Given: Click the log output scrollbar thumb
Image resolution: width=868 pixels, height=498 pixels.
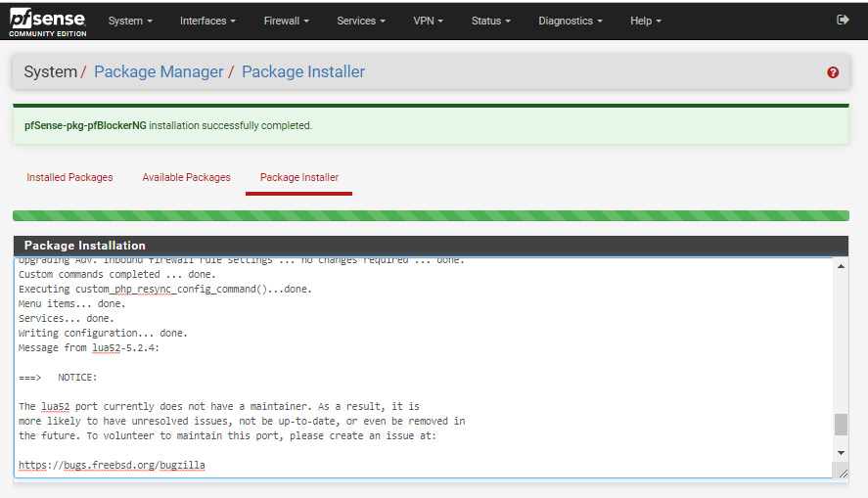Looking at the screenshot, I should click(841, 425).
